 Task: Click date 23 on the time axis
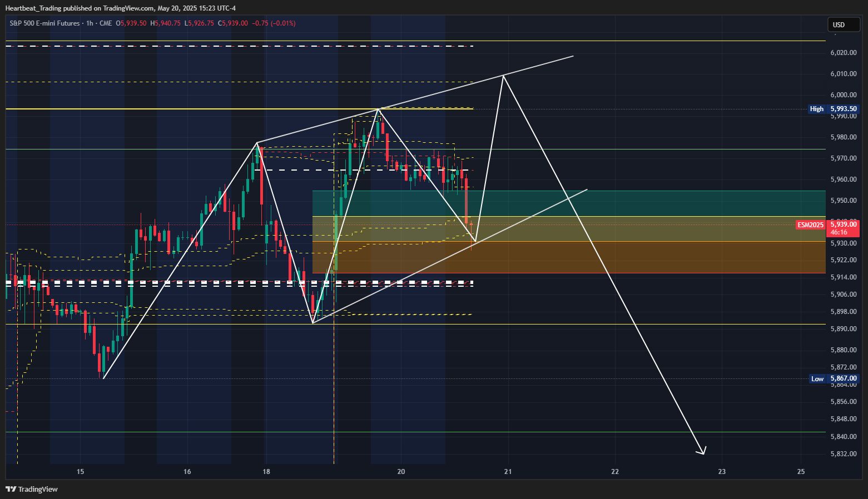(722, 472)
